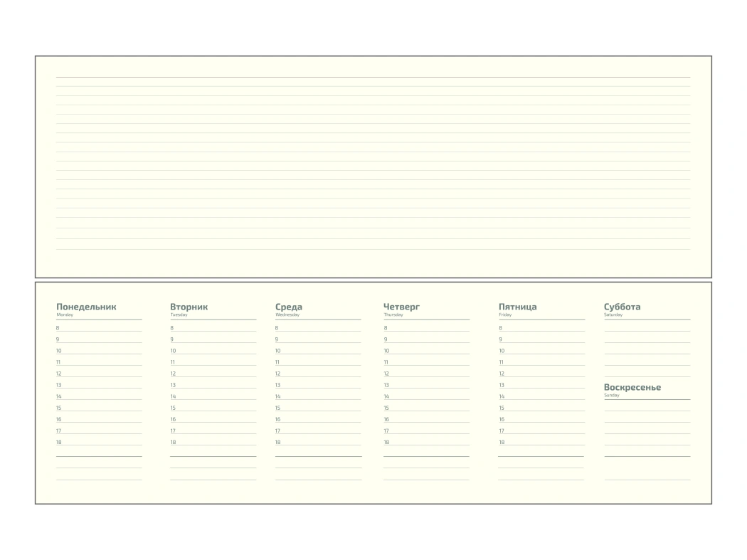Image resolution: width=747 pixels, height=560 pixels.
Task: Click hour 10 under Среда
Action: coord(277,351)
